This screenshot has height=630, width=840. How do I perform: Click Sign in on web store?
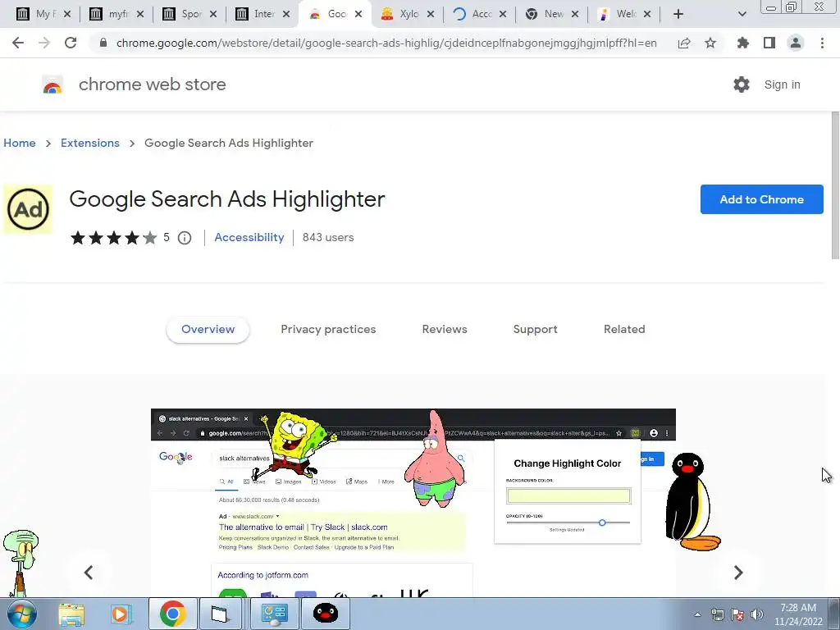[782, 84]
